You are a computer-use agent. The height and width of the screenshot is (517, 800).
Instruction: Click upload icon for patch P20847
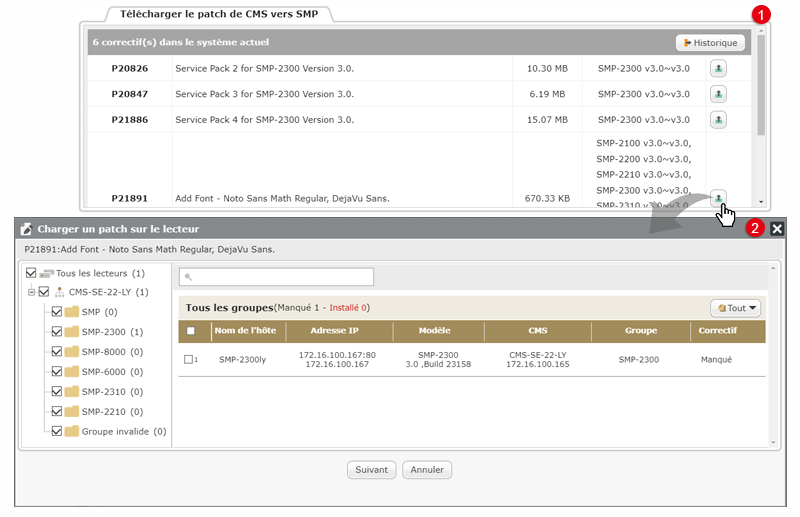(717, 94)
